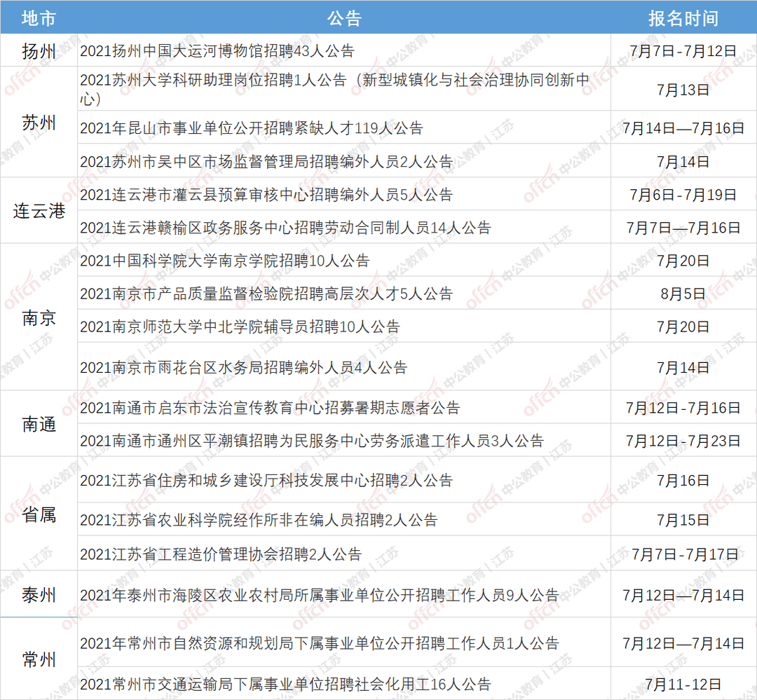
Task: Click the 7月13日 registration date
Action: click(x=683, y=90)
